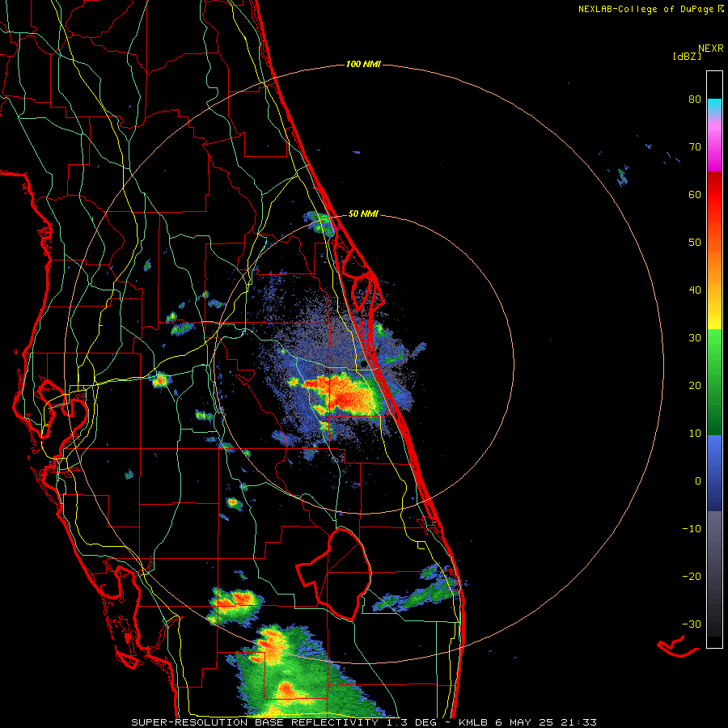
Task: Click the green segment of the color bar
Action: [x=714, y=382]
